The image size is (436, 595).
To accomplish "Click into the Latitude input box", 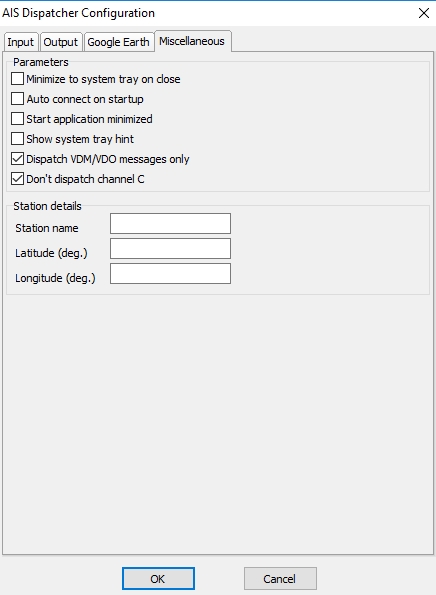I will (170, 249).
